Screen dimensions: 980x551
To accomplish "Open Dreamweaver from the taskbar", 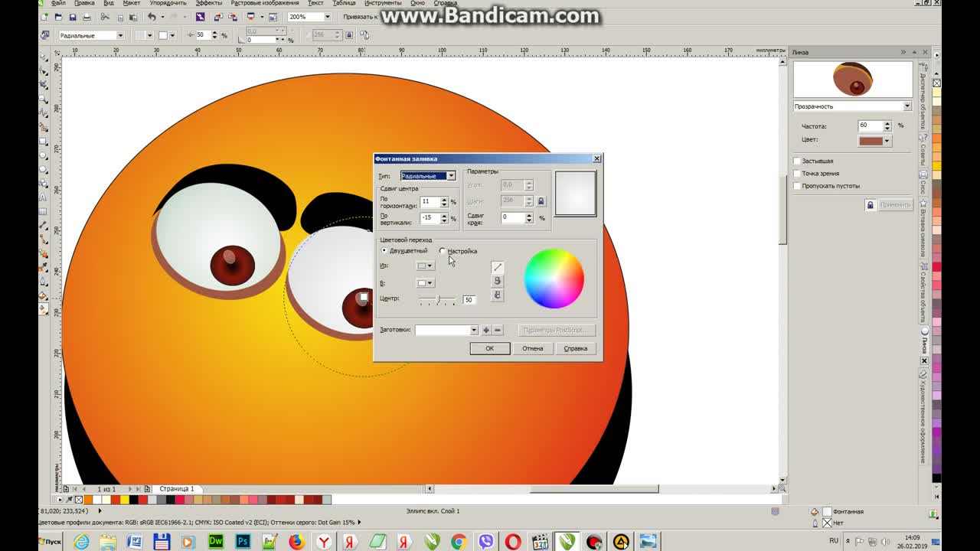I will [x=216, y=542].
